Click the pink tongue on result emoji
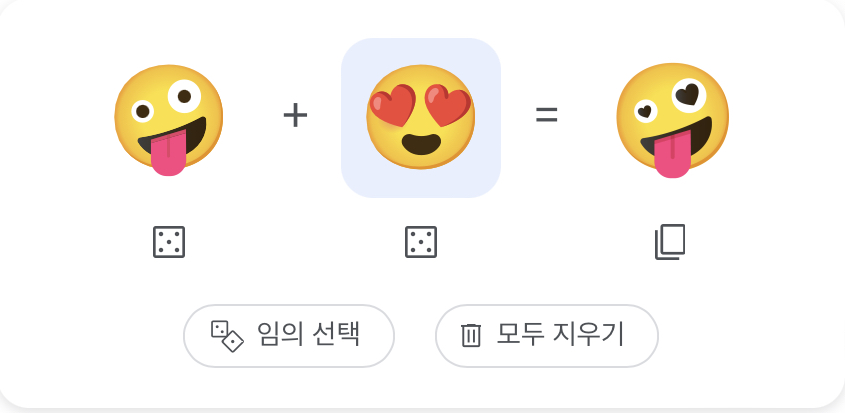 point(672,157)
